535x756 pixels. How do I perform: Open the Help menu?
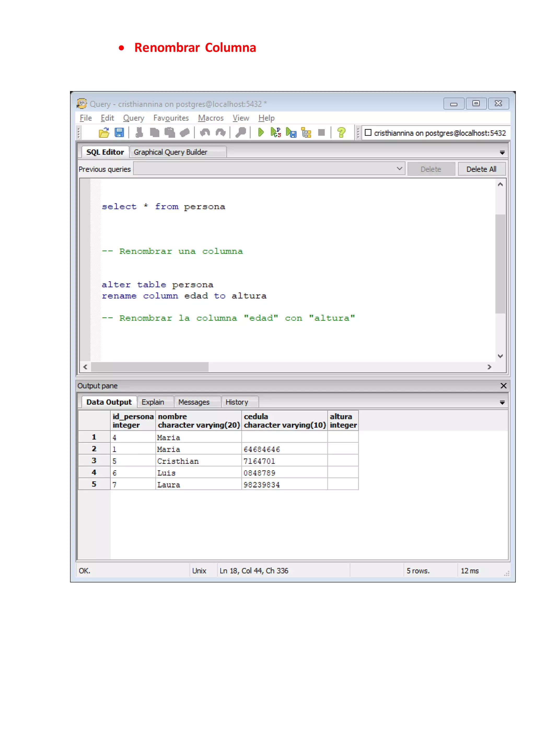coord(266,118)
